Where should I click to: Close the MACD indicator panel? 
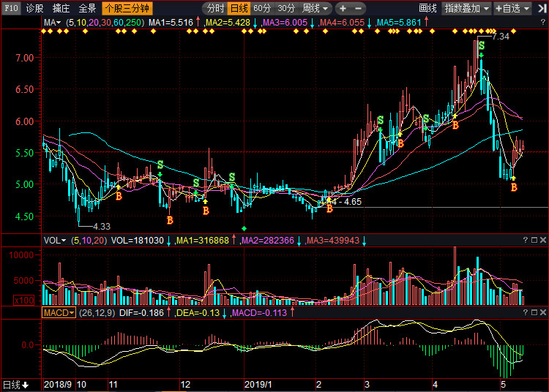click(x=543, y=312)
